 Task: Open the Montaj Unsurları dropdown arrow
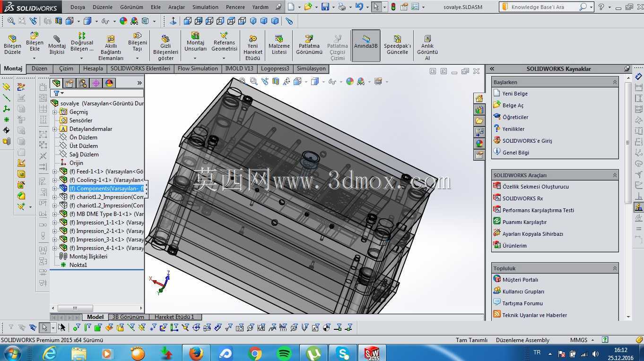(195, 59)
